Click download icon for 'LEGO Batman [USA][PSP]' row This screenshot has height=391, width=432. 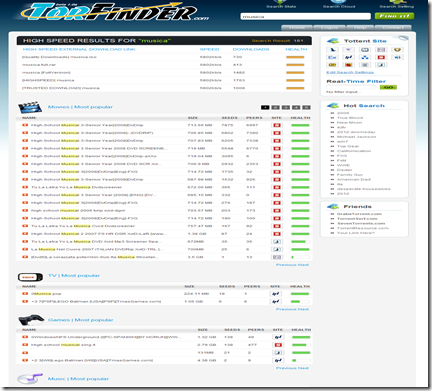point(25,301)
